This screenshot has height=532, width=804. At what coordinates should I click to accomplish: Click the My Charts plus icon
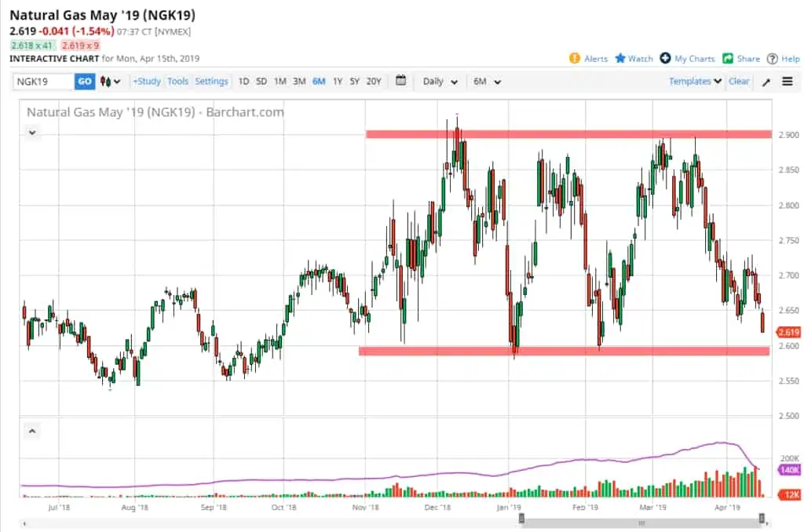click(x=665, y=58)
